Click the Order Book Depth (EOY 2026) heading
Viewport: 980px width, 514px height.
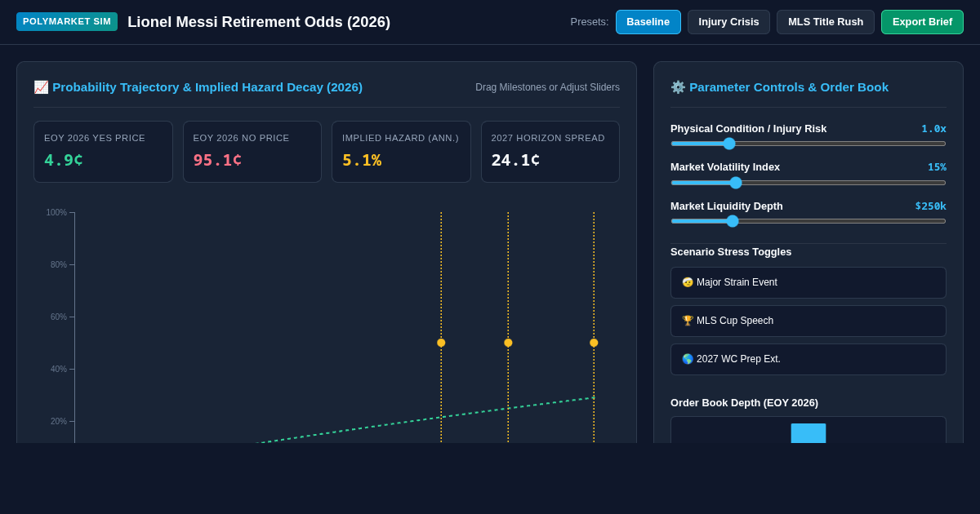(744, 402)
